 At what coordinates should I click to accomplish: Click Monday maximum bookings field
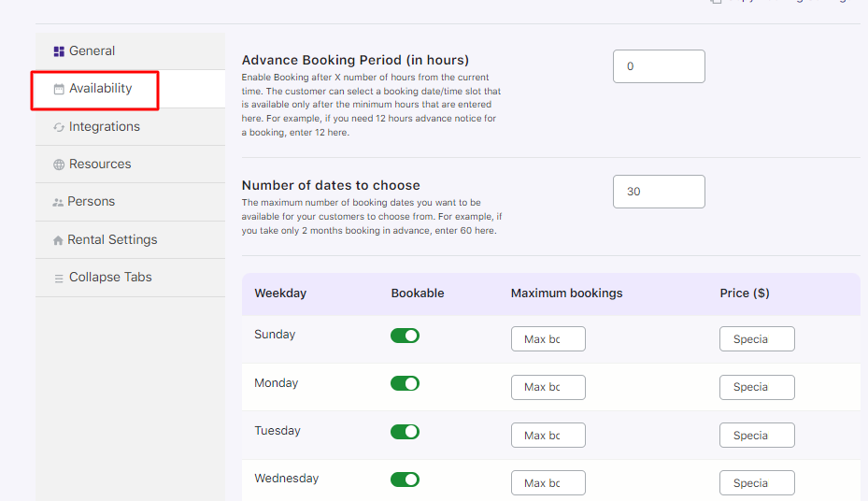pos(548,387)
